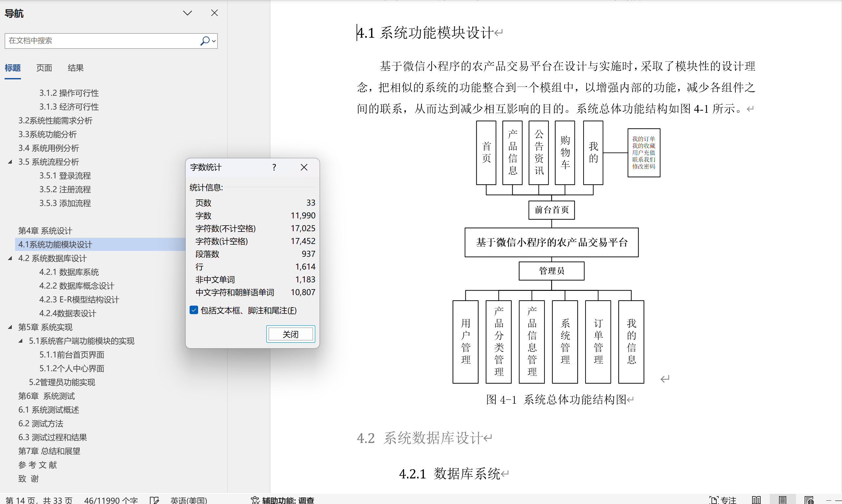The image size is (842, 504).
Task: Switch to Read Mode view icon
Action: click(x=756, y=500)
